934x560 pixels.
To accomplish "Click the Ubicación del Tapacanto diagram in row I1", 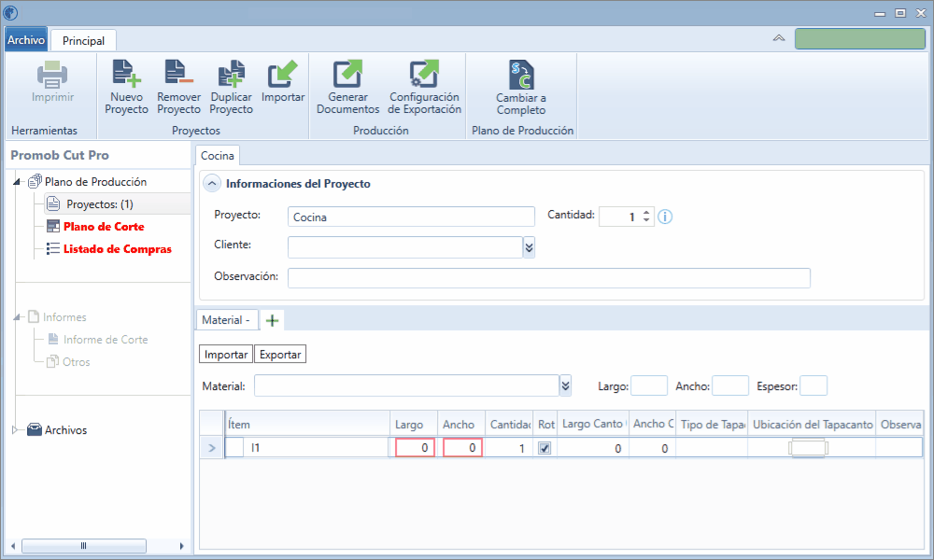I will (808, 447).
